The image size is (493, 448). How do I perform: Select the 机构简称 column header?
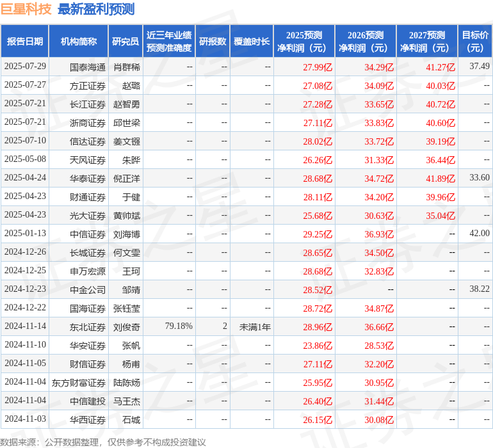point(79,41)
